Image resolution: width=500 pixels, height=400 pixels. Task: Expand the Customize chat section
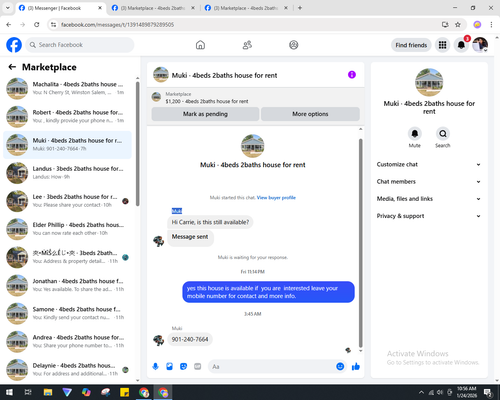[429, 164]
